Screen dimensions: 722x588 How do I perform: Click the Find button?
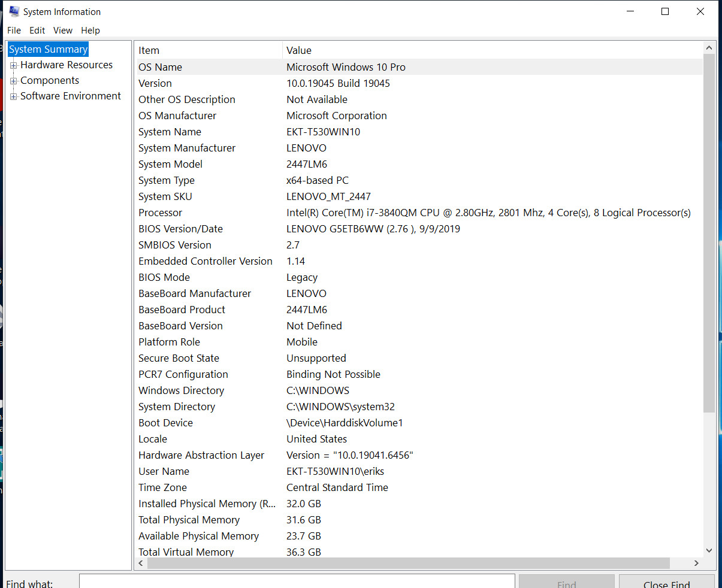pyautogui.click(x=567, y=582)
